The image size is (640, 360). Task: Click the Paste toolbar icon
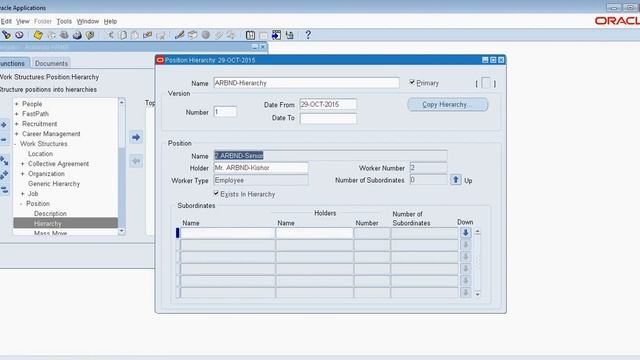pos(135,35)
